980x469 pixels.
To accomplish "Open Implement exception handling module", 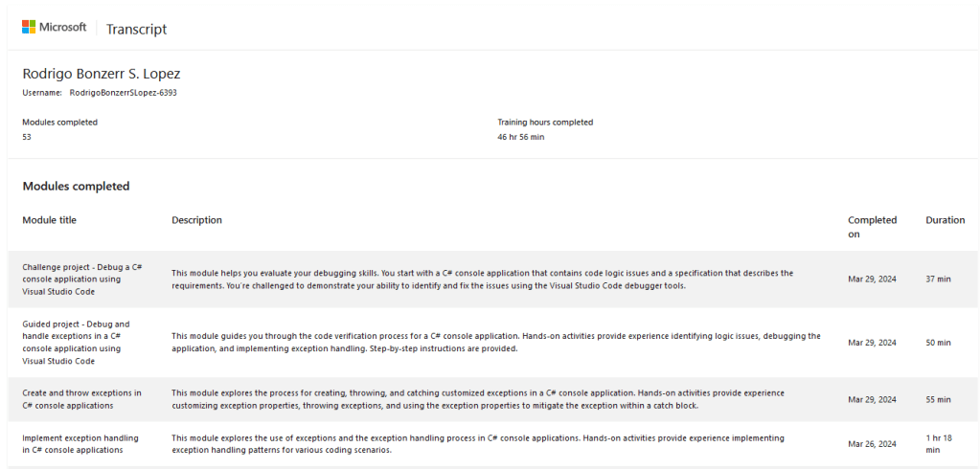I will coord(80,444).
